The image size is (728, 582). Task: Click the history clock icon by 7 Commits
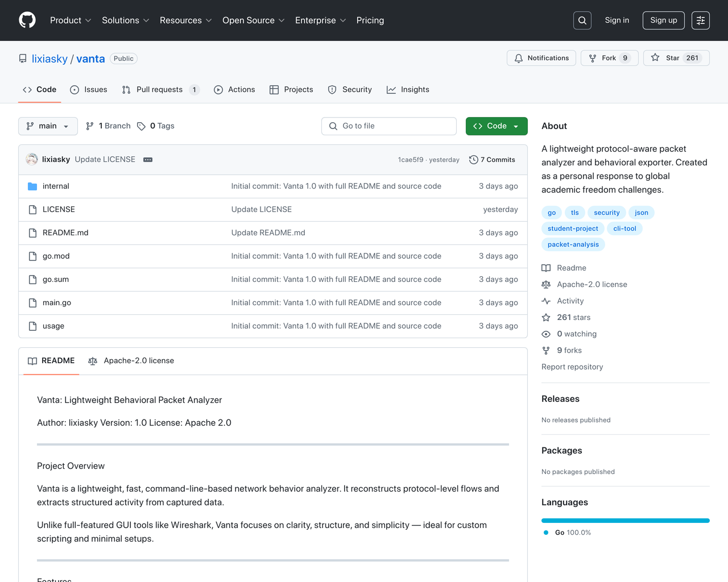[x=473, y=160]
